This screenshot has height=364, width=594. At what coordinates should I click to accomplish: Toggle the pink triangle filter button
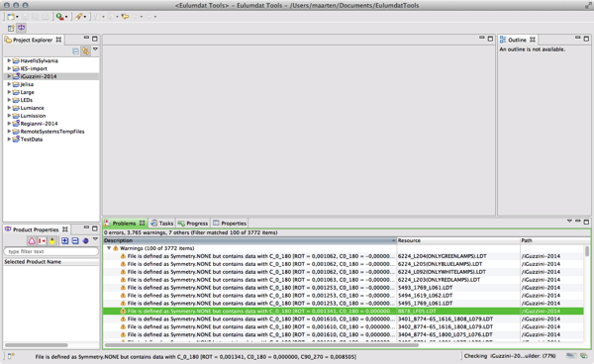32,240
